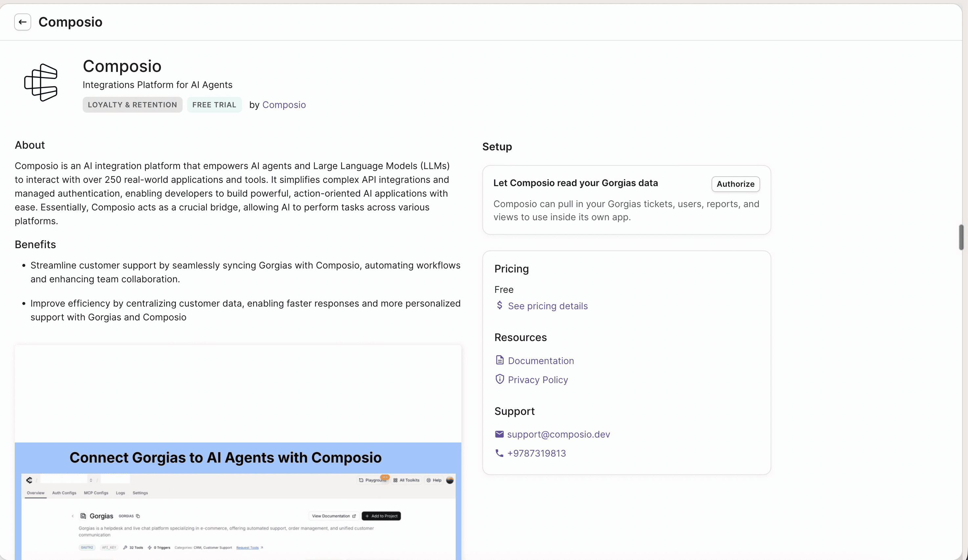Screen dimensions: 968x560
Task: Click 'Integrations Platform for AI Agents' subtitle
Action: click(x=158, y=85)
